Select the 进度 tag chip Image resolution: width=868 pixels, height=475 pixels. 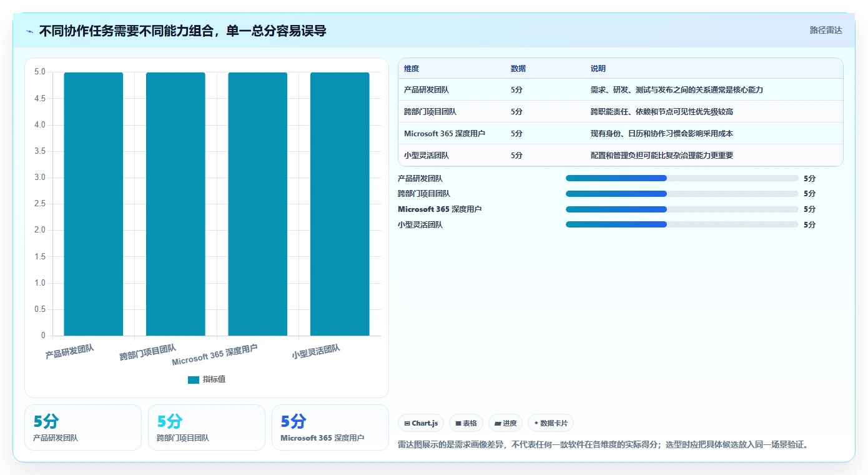click(x=506, y=423)
